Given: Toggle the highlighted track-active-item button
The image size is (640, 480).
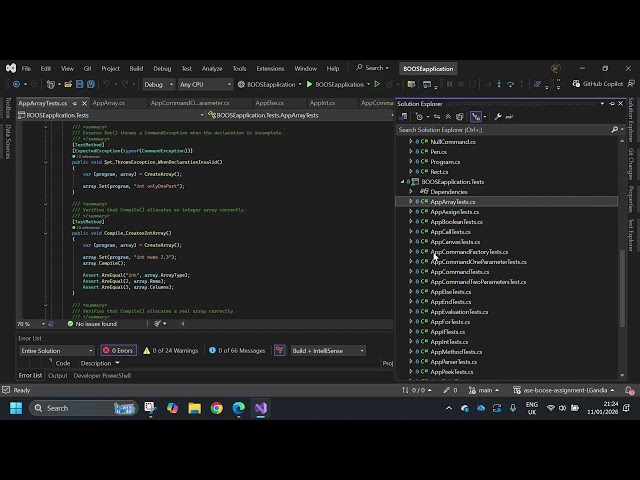Looking at the screenshot, I should pos(476,117).
